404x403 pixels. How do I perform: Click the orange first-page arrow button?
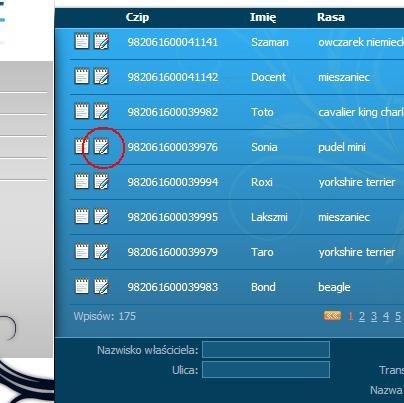coord(332,315)
